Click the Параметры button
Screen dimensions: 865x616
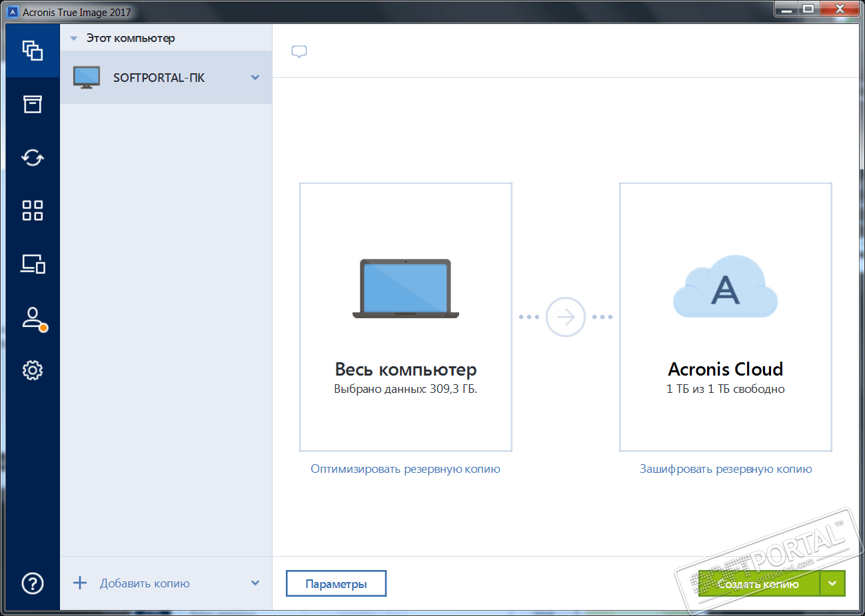pyautogui.click(x=336, y=583)
